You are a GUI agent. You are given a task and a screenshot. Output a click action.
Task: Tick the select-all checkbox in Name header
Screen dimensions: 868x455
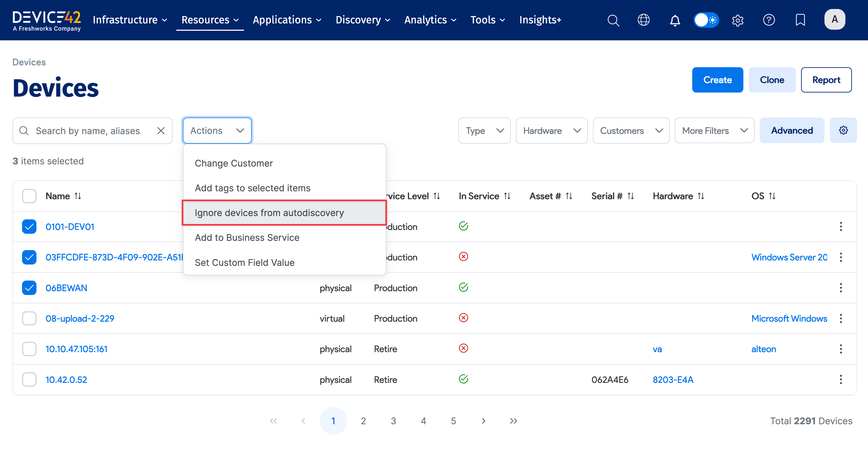point(29,196)
